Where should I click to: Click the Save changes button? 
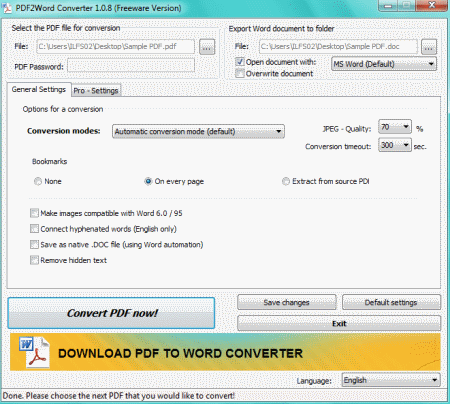(x=287, y=302)
